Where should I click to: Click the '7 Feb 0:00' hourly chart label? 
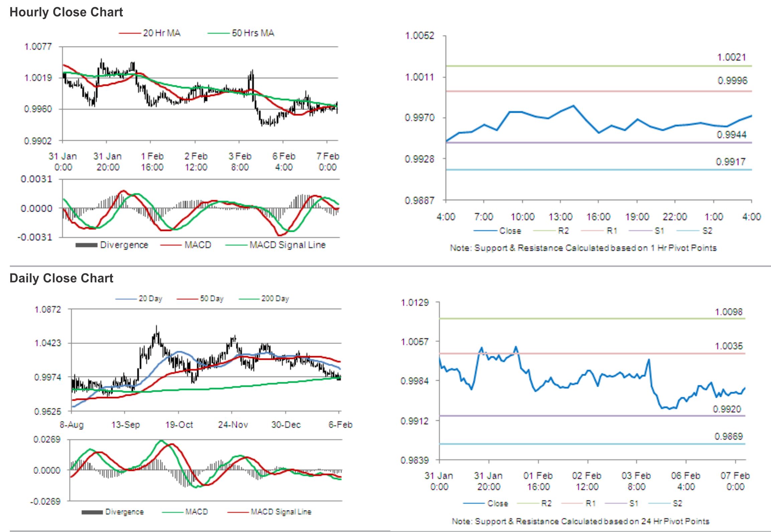point(328,162)
